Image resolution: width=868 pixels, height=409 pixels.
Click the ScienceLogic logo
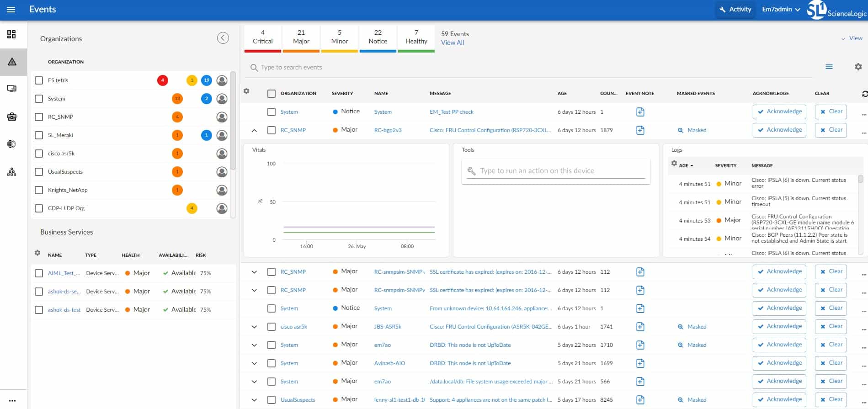point(836,10)
